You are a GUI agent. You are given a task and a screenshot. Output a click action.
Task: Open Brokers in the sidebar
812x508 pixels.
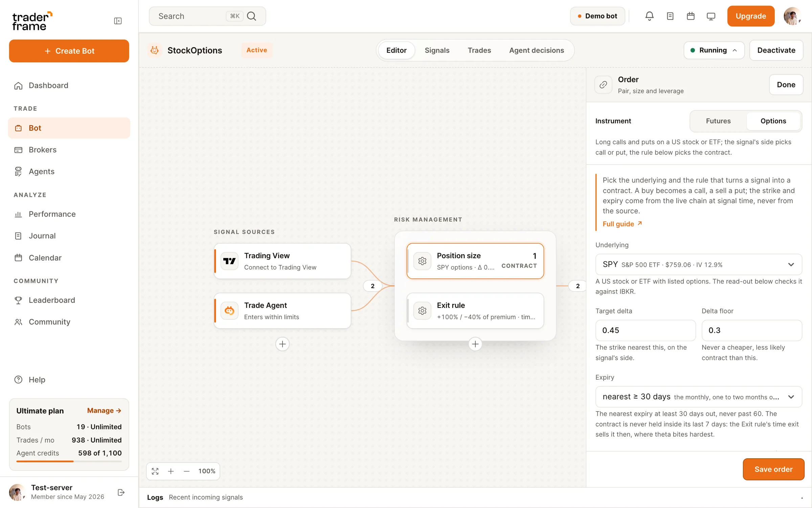[69, 150]
